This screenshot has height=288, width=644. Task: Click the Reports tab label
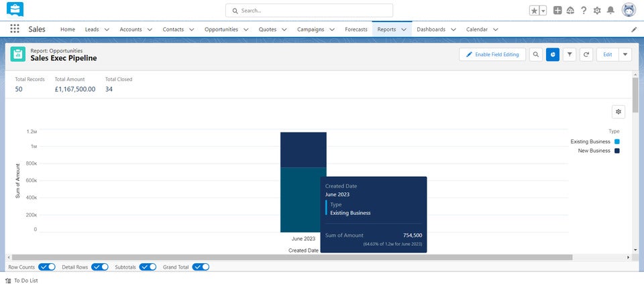[x=386, y=29]
